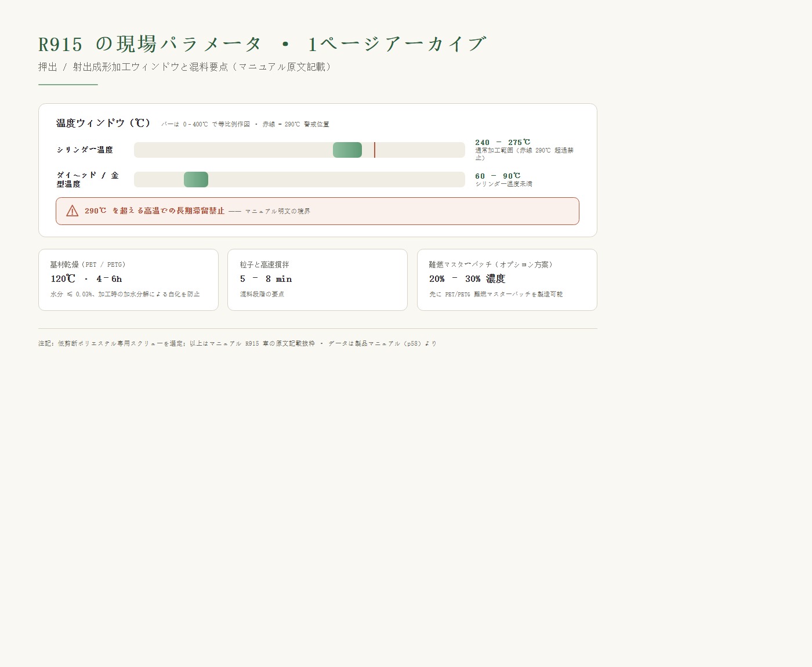
Task: Click the '60 – 90℃' value
Action: 498,176
